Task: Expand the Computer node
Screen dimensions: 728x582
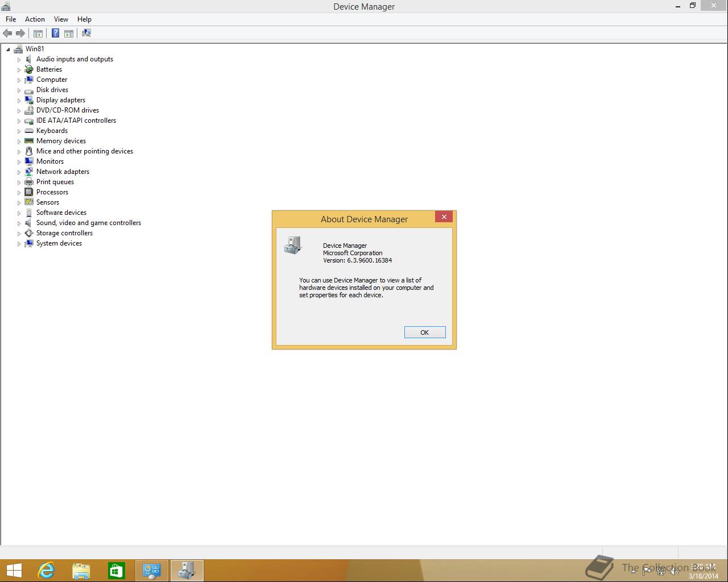Action: tap(19, 80)
